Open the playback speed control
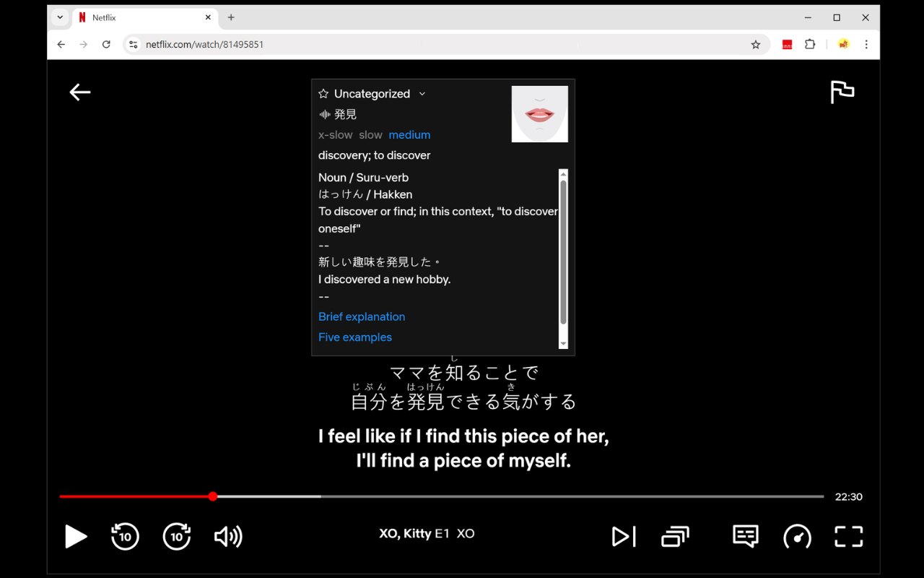 pos(797,536)
